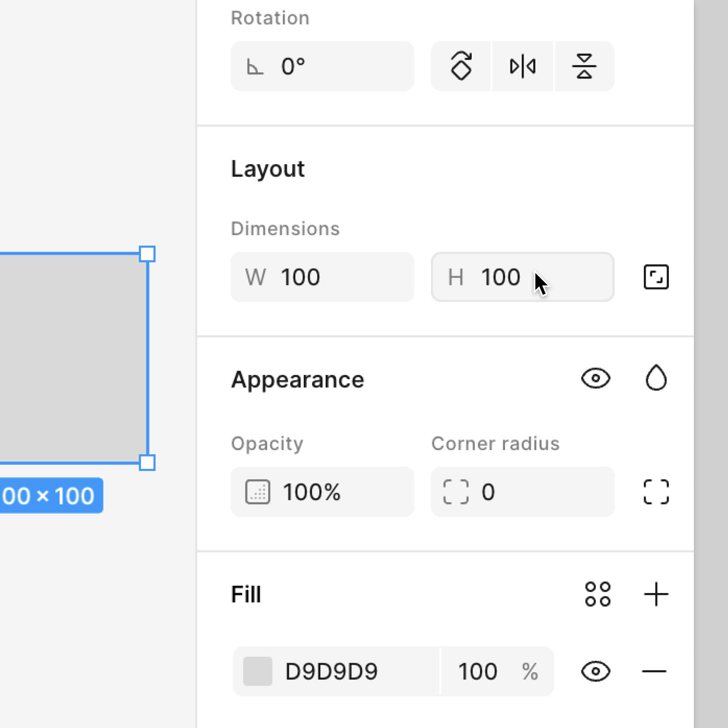Click the flip vertical icon
Viewport: 728px width, 728px height.
(x=584, y=66)
